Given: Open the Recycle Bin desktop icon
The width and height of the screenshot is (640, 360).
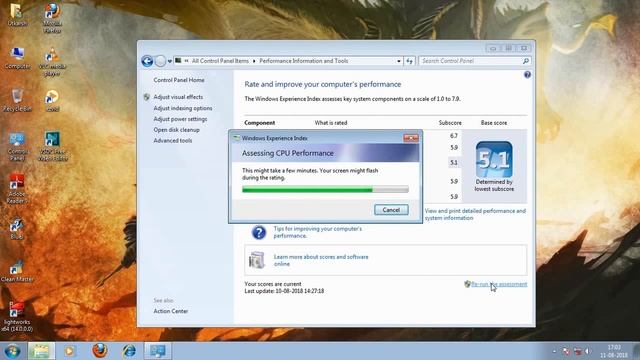Looking at the screenshot, I should pyautogui.click(x=17, y=100).
